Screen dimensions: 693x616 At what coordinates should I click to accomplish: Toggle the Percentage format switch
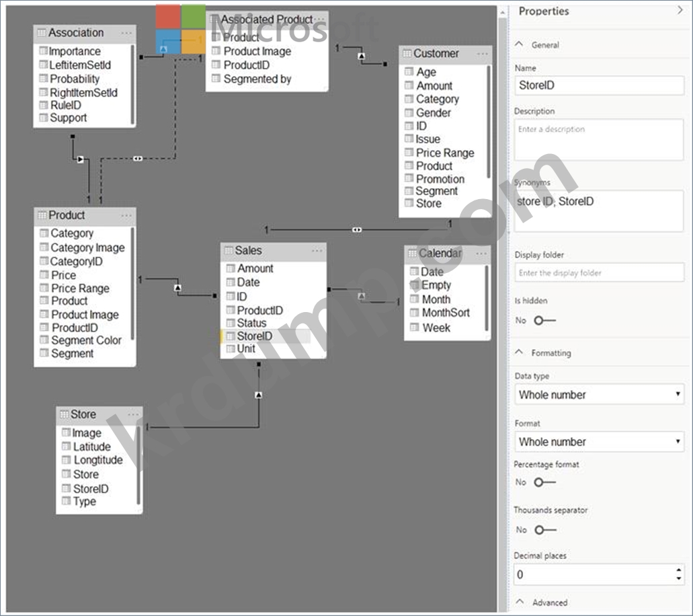(544, 482)
